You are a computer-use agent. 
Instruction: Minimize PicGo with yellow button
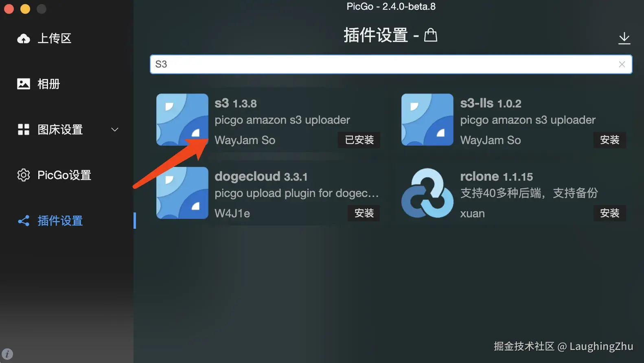(x=25, y=9)
